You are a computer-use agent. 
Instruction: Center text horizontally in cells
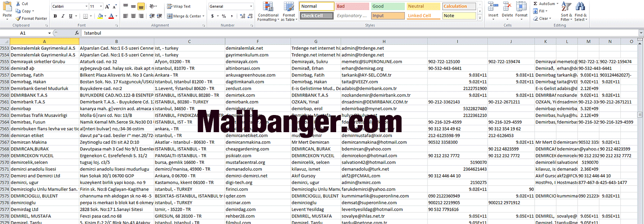coord(133,16)
